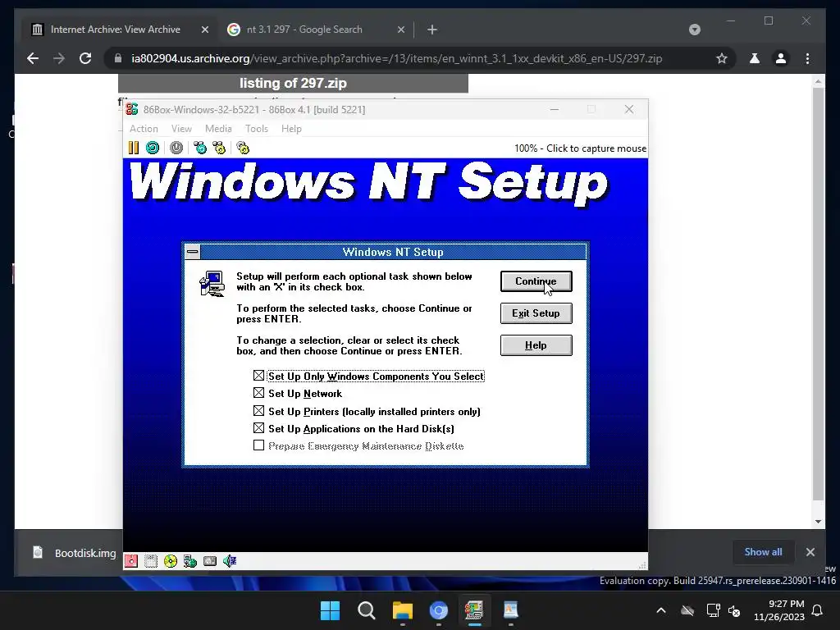The width and height of the screenshot is (840, 630).
Task: Click Show all downloads
Action: 763,552
